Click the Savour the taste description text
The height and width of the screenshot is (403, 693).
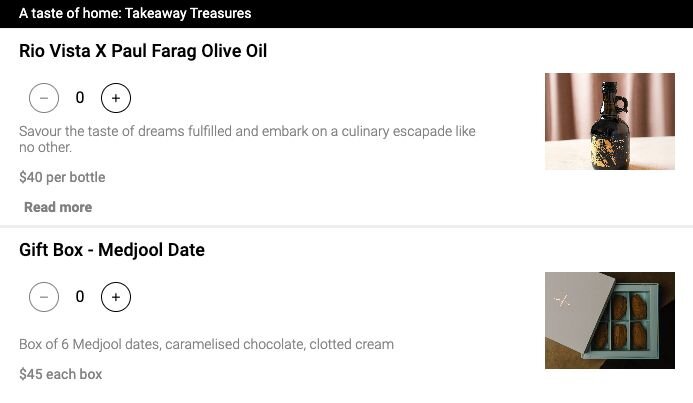247,139
